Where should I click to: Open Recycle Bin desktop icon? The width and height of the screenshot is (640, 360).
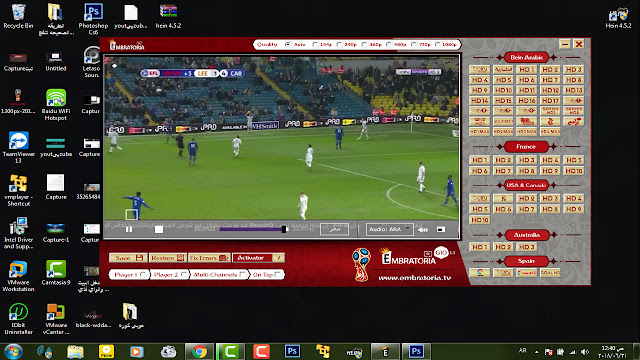18,16
